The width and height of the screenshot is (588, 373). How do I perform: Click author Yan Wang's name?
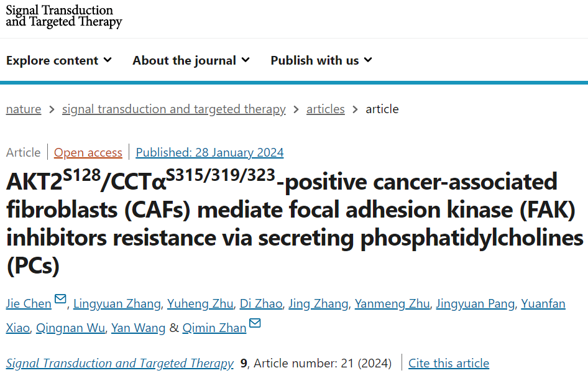(x=139, y=328)
